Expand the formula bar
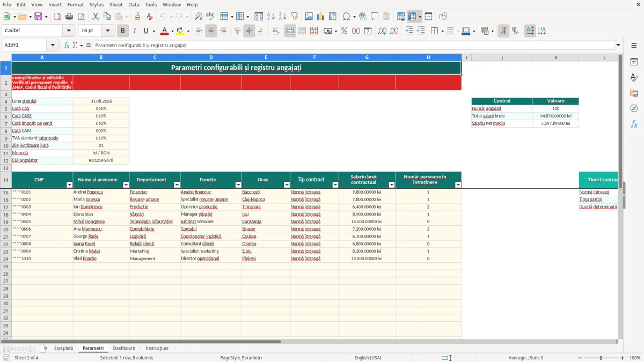Image resolution: width=644 pixels, height=362 pixels. pos(618,45)
